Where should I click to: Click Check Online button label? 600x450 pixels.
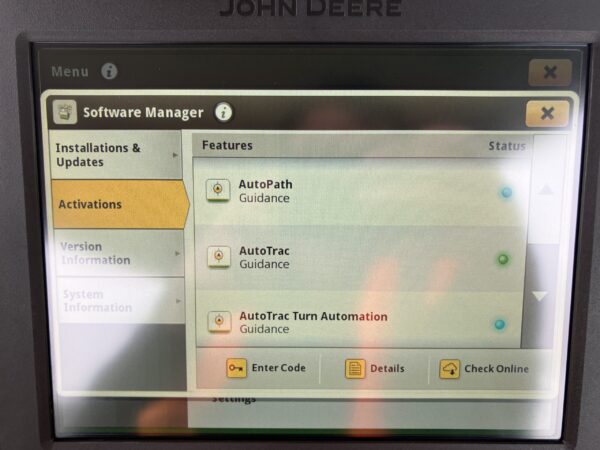tap(496, 369)
